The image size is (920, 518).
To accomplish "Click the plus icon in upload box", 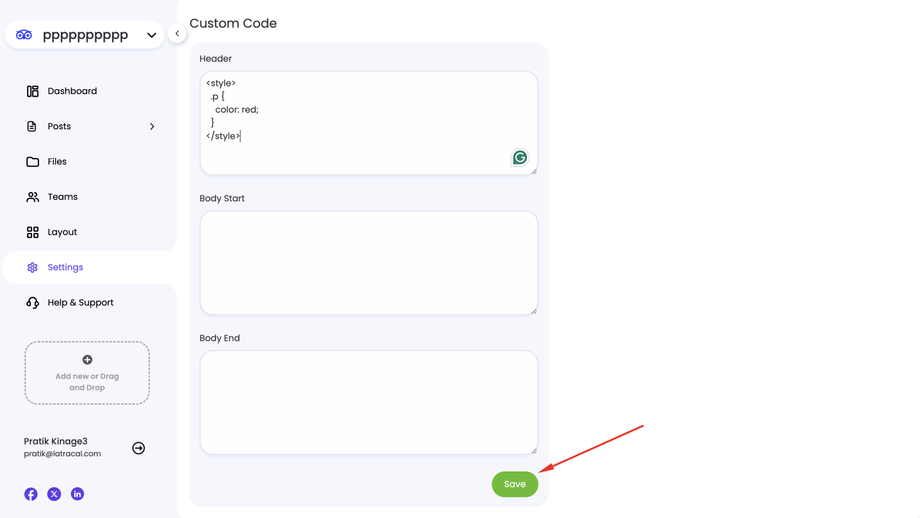I will coord(87,360).
